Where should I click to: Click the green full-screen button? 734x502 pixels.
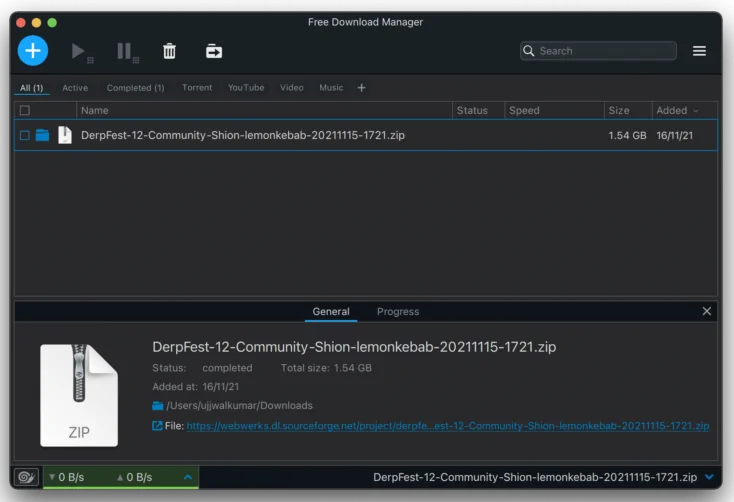[52, 22]
